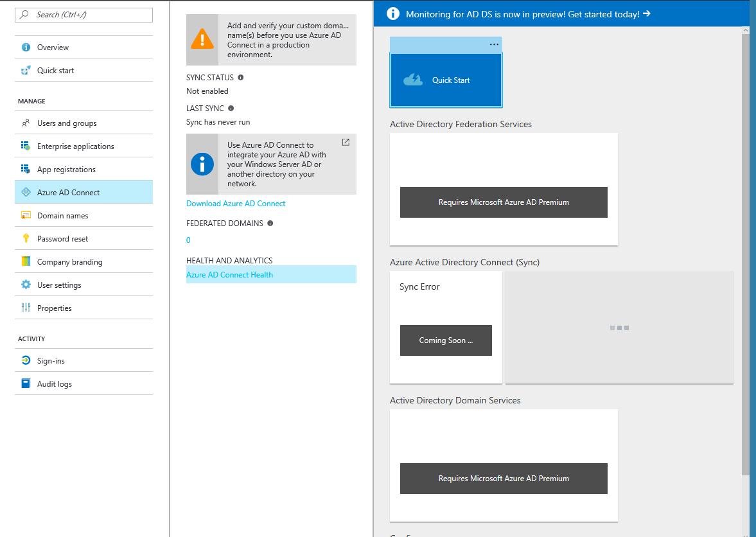This screenshot has height=537, width=756.
Task: Open Domain names menu item
Action: pos(63,216)
